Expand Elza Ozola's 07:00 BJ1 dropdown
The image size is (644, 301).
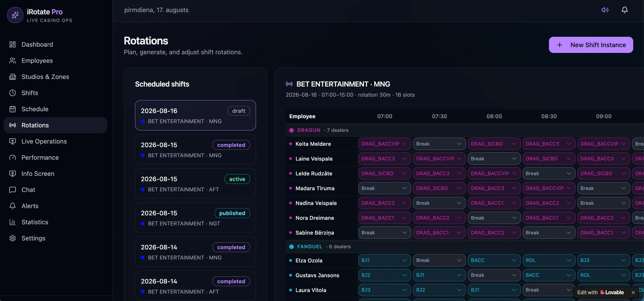(384, 260)
